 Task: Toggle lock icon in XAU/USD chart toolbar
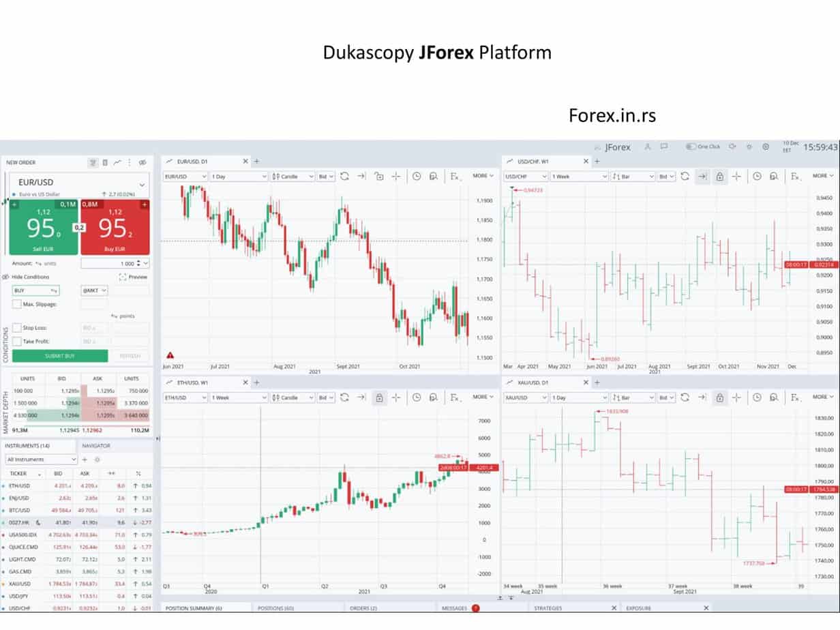pos(719,397)
